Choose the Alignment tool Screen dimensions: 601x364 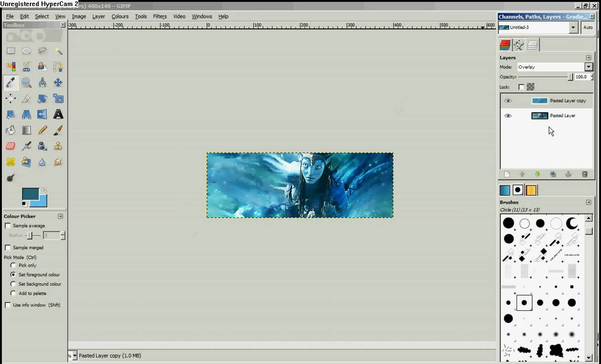point(11,99)
